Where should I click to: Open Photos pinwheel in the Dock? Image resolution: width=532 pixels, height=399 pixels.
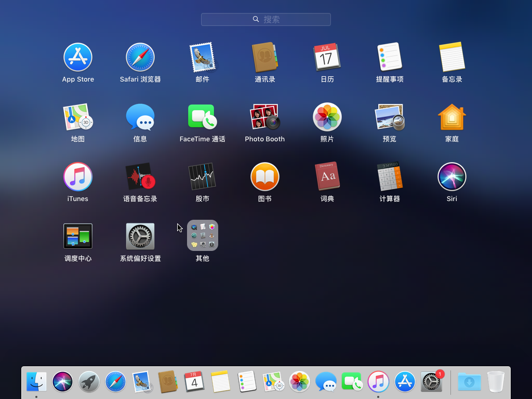click(299, 382)
